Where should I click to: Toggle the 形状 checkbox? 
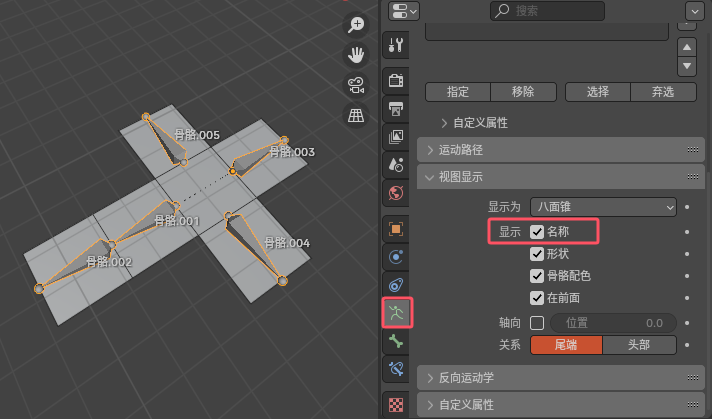click(x=537, y=254)
